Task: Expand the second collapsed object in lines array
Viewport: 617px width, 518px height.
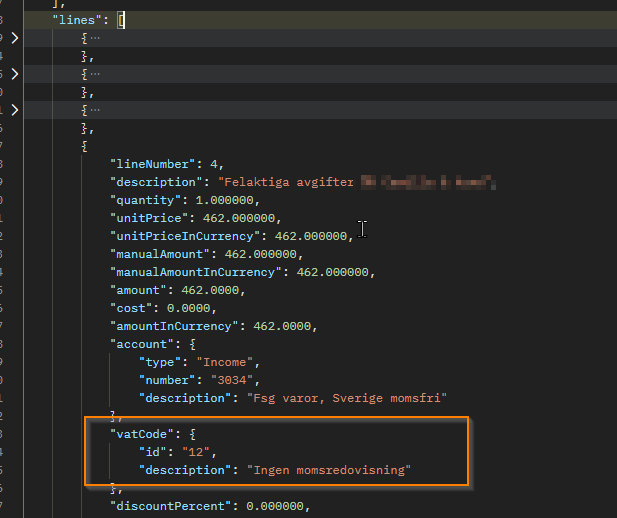Action: pyautogui.click(x=15, y=74)
